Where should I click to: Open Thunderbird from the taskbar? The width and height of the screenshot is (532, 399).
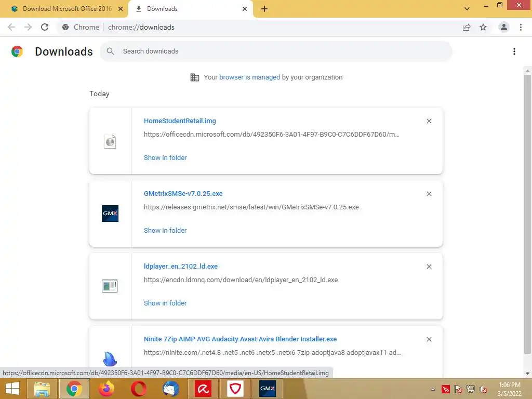click(x=170, y=389)
